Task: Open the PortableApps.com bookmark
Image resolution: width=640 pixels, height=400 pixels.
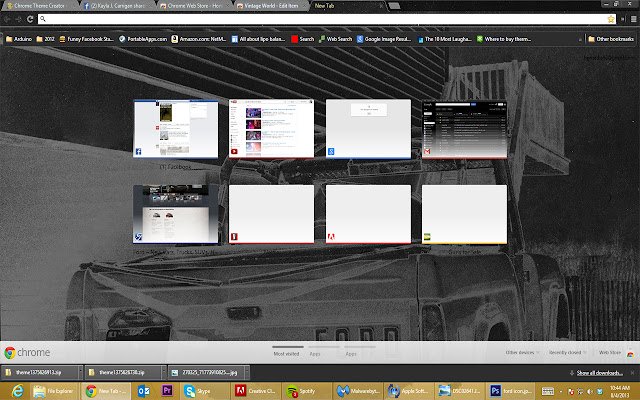Action: 143,39
